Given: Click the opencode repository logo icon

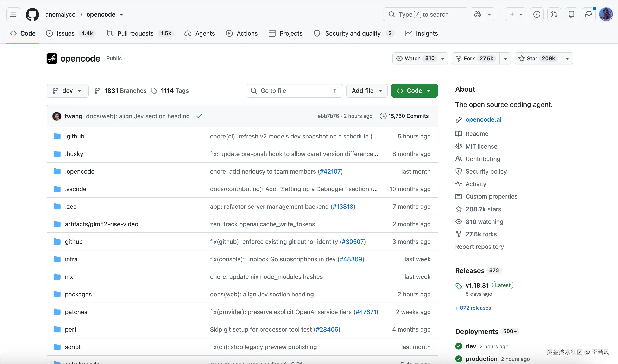Looking at the screenshot, I should point(52,58).
